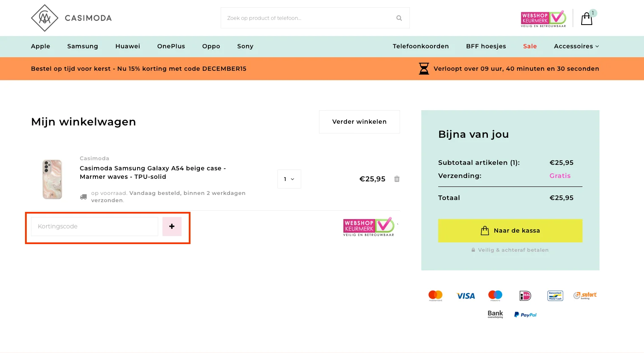Click the Webshop Keurmerk badge near discount code
644x353 pixels.
[x=368, y=226]
